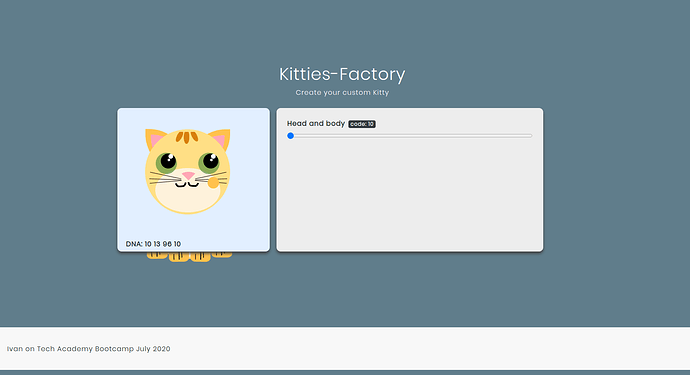Click the cat's right green eye
Image resolution: width=690 pixels, height=375 pixels.
point(209,162)
